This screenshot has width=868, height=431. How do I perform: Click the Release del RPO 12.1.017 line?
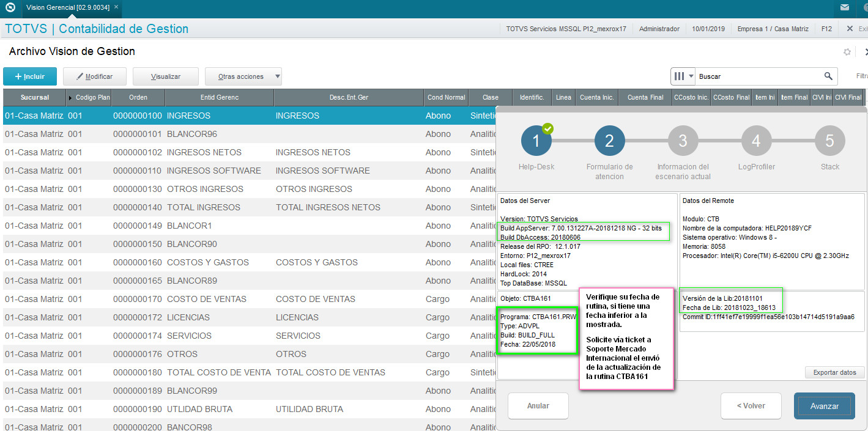tap(540, 246)
